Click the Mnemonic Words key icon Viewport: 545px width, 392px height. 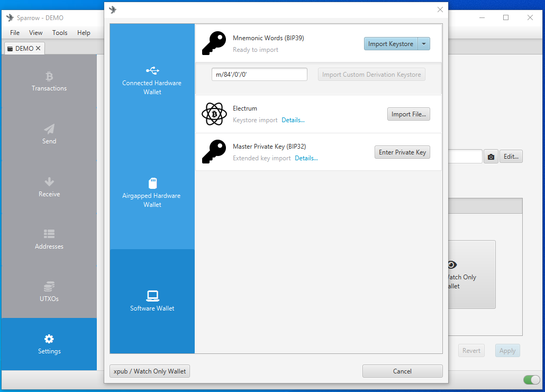pyautogui.click(x=214, y=43)
